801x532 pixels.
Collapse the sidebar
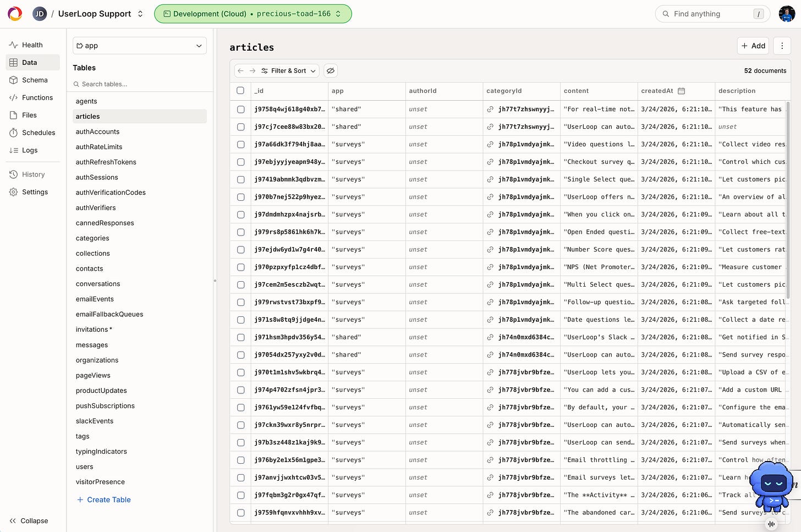tap(29, 521)
